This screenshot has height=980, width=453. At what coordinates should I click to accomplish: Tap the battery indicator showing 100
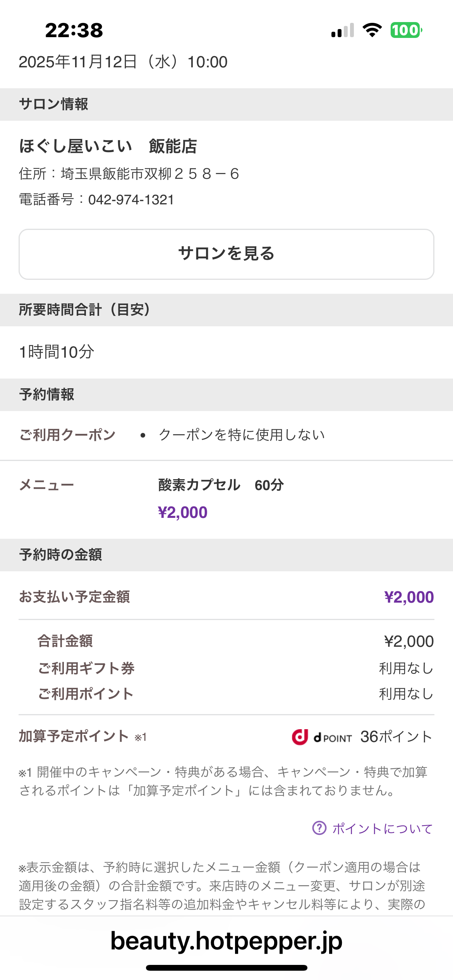click(406, 30)
